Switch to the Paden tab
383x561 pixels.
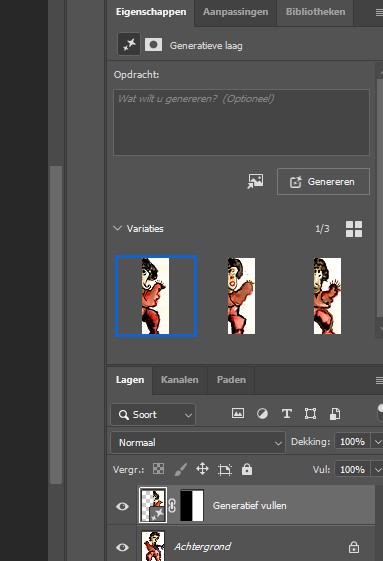tap(231, 380)
